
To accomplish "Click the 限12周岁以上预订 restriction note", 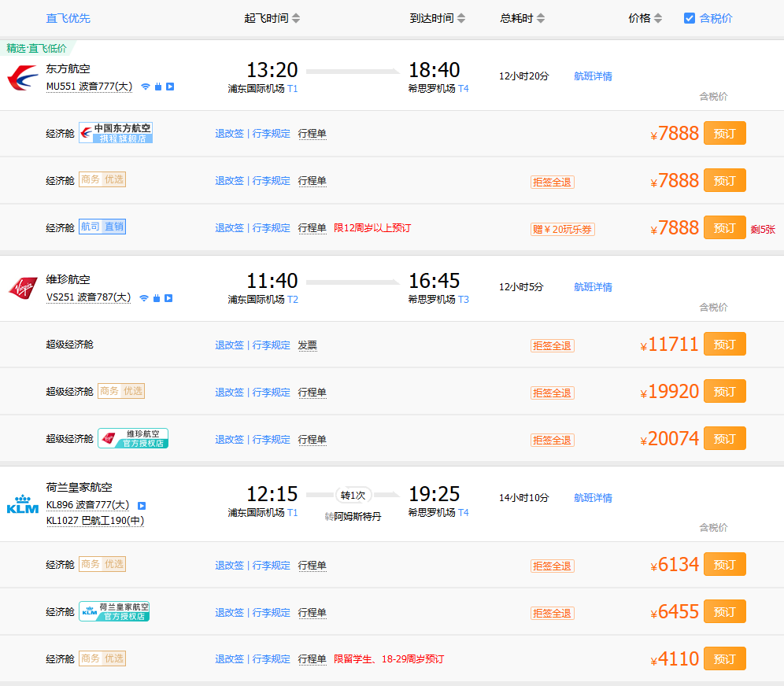I will (x=372, y=228).
